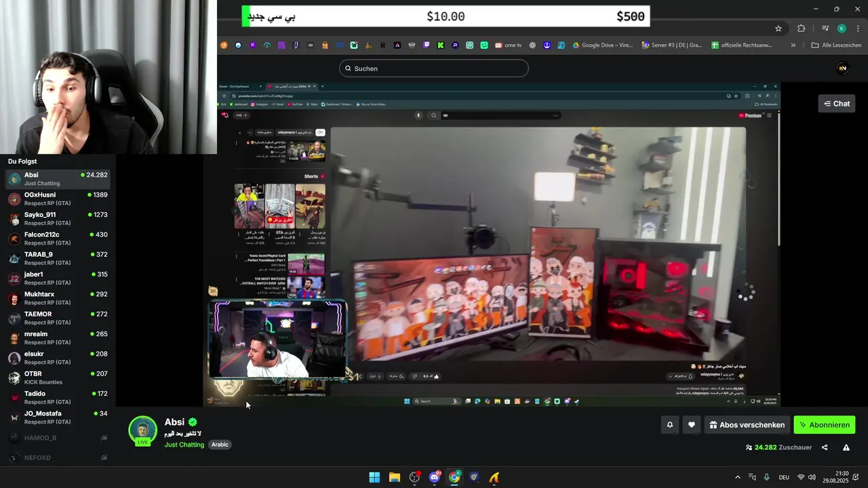Open the Google Drive bookmark
868x488 pixels.
click(x=602, y=45)
